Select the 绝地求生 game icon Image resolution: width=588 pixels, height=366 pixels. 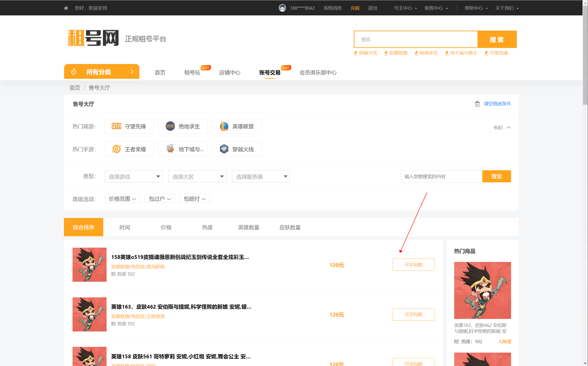click(x=170, y=126)
